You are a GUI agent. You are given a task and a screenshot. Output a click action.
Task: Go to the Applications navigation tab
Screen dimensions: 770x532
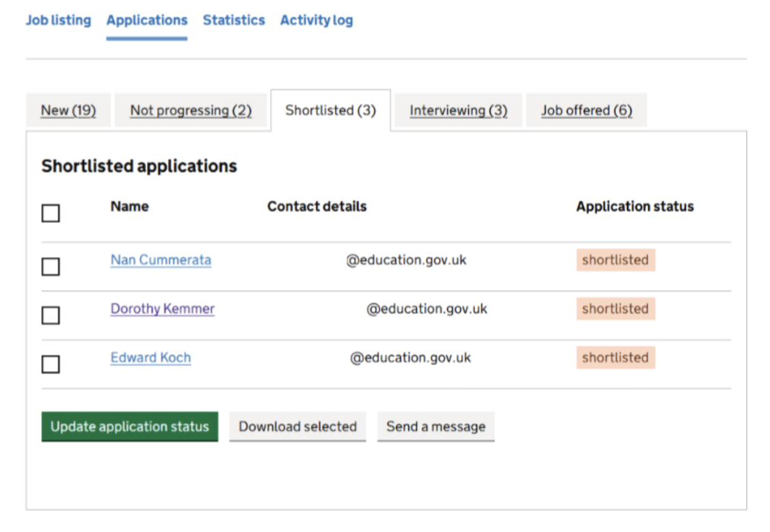[146, 21]
